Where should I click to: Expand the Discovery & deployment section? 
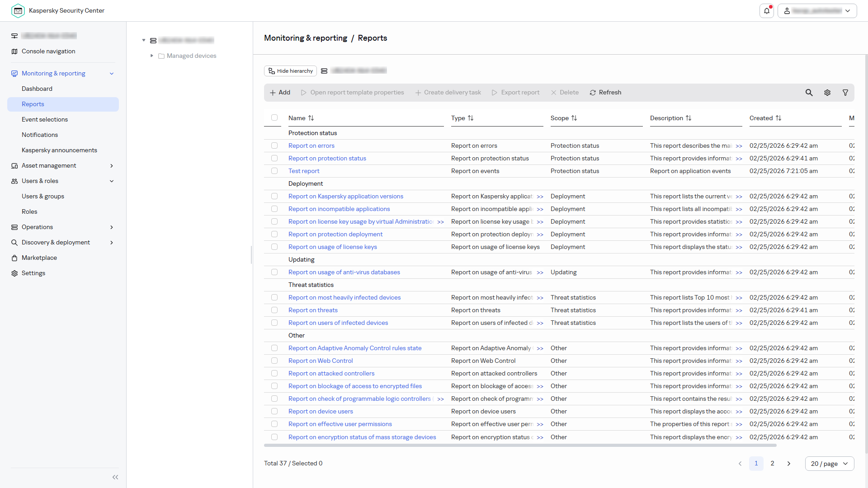pos(112,243)
